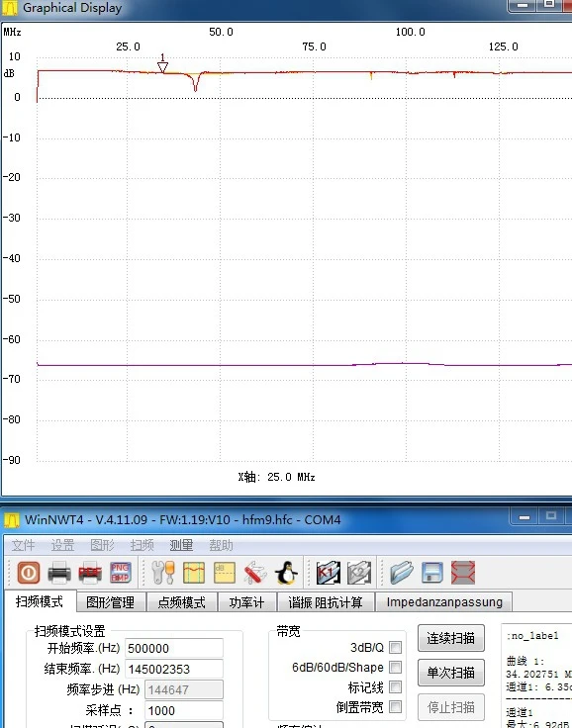The image size is (572, 728).
Task: Click the 连续扫描 button
Action: pos(450,638)
